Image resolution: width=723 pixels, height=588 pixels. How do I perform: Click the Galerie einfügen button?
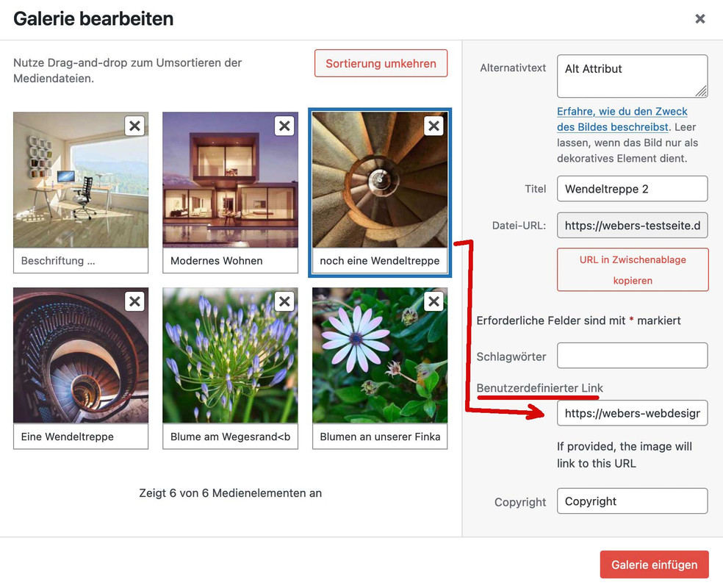[654, 564]
